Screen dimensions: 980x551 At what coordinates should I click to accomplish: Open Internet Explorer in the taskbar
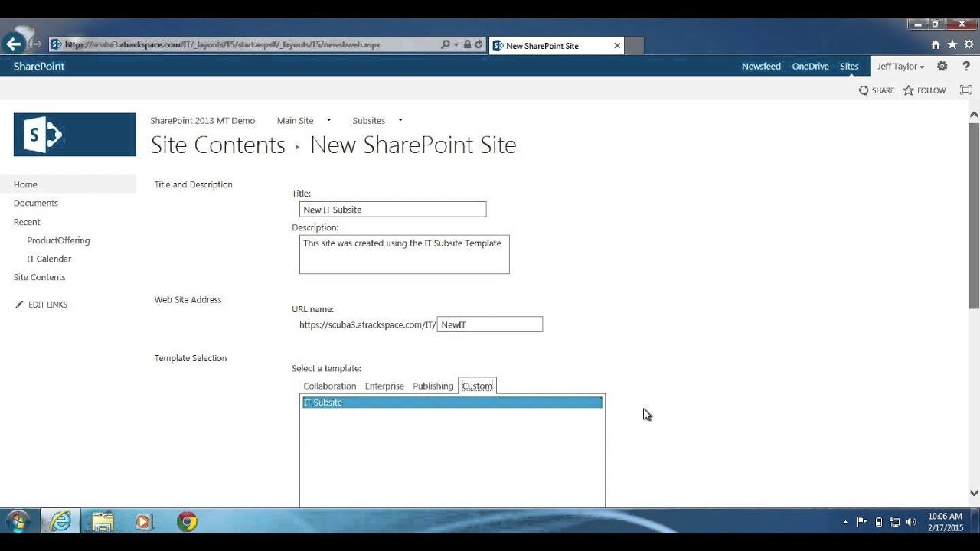pos(60,522)
